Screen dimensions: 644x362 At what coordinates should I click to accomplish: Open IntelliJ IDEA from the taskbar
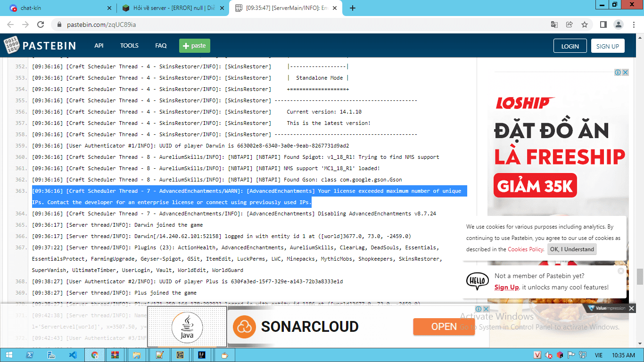203,355
